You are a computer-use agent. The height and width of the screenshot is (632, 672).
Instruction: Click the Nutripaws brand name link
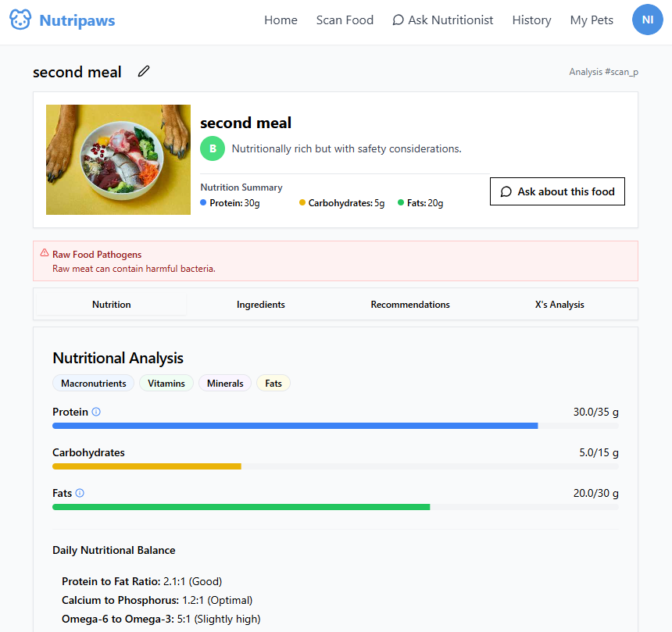click(x=77, y=20)
